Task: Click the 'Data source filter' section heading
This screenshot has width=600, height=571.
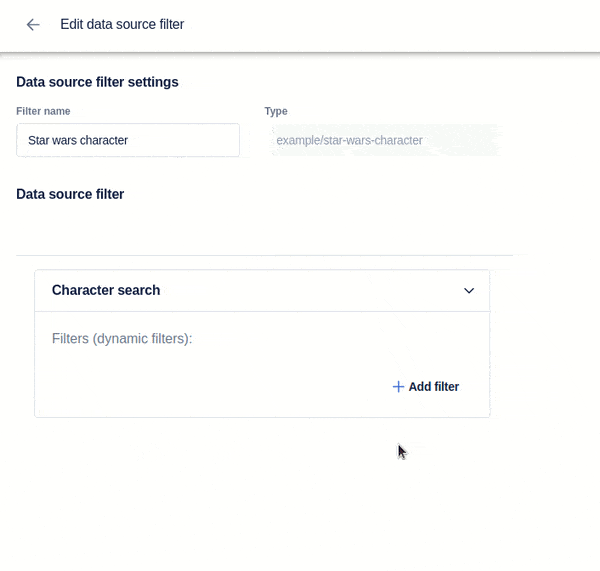Action: pos(70,194)
